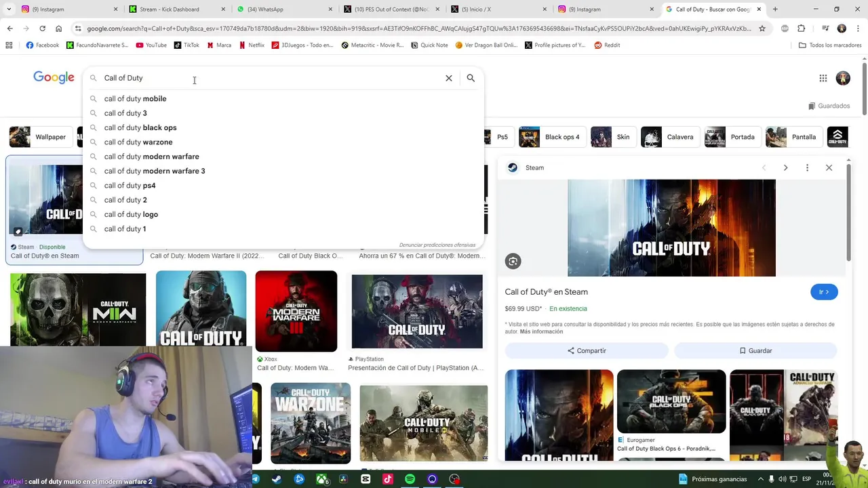Click Denunciar predicciones ofensivas link
The width and height of the screenshot is (868, 488).
pos(437,245)
